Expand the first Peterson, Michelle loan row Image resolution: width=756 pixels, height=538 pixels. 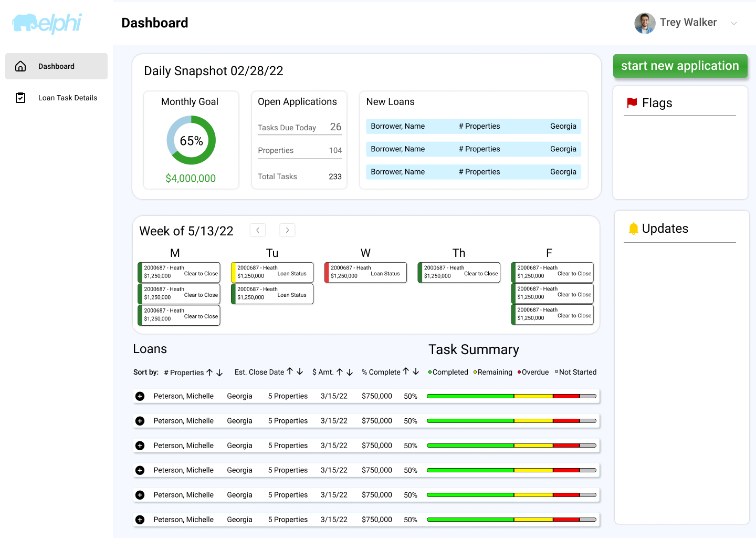[140, 396]
